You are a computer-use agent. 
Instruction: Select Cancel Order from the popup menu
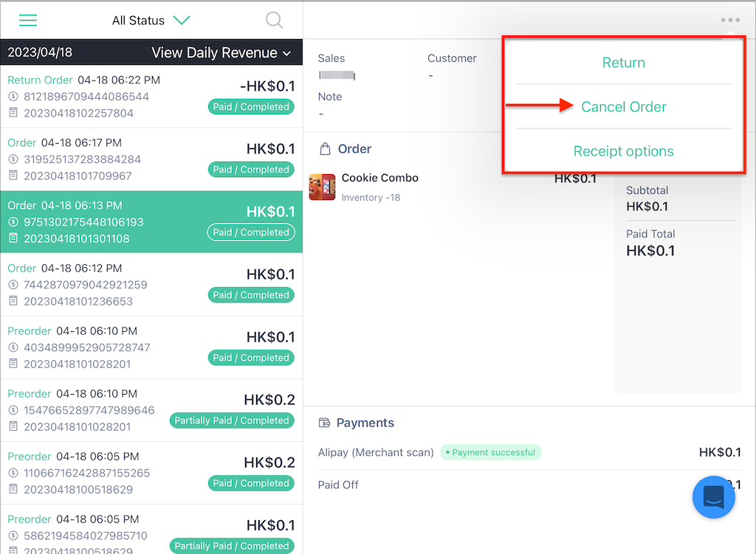point(624,106)
